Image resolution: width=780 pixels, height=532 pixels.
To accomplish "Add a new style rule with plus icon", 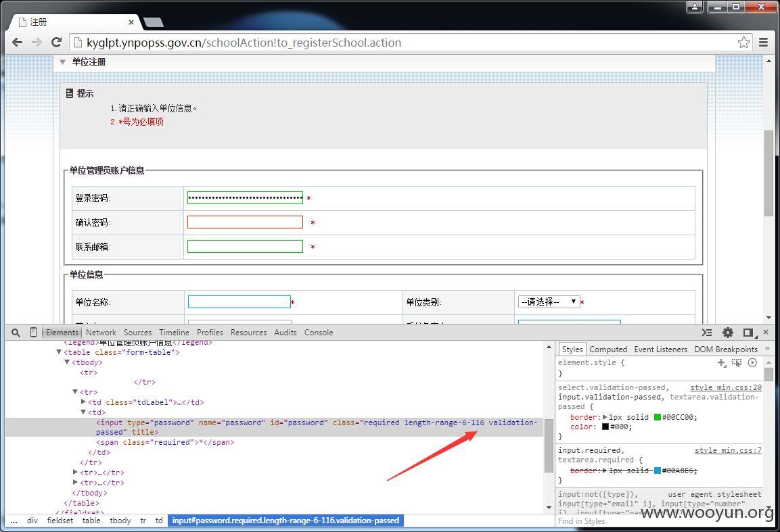I will pos(722,363).
